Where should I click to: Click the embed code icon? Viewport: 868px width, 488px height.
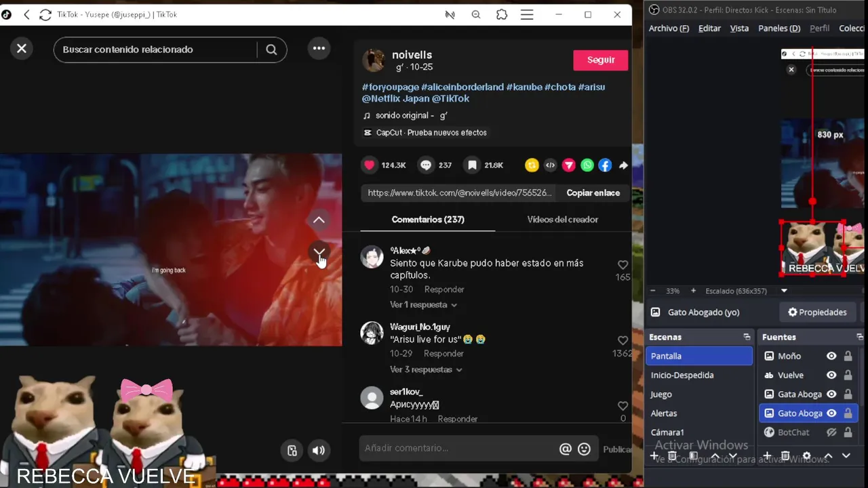550,165
